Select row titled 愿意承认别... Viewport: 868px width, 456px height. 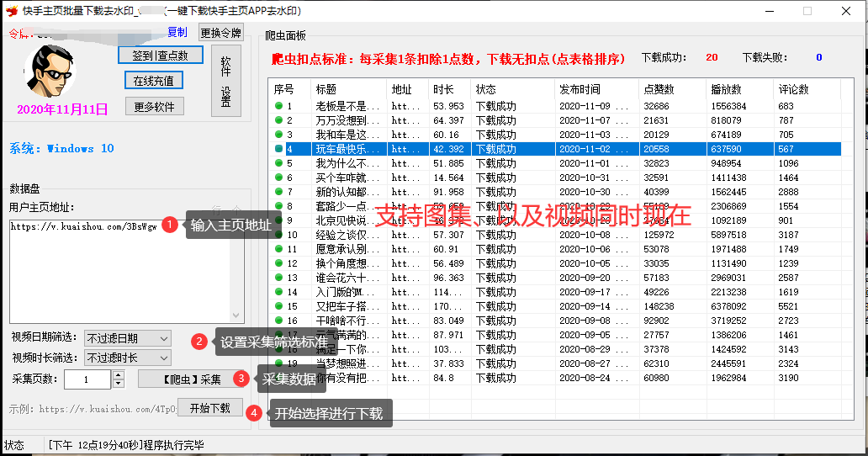click(x=554, y=249)
